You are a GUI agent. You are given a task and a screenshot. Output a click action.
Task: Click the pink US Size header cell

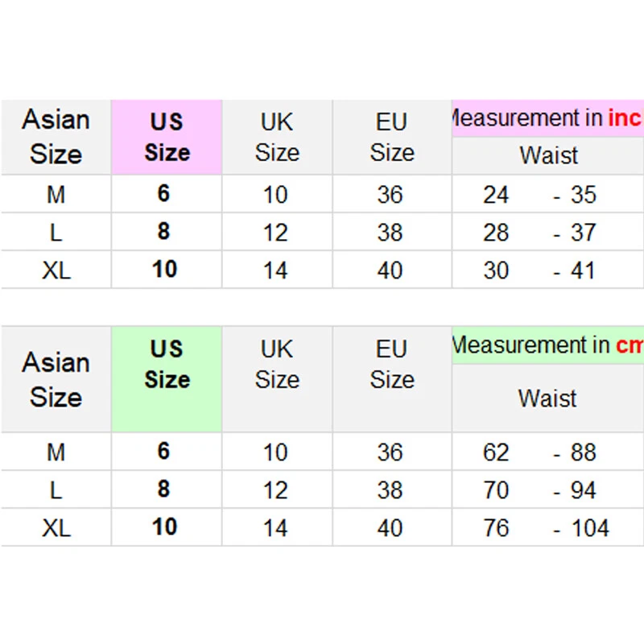tap(167, 137)
